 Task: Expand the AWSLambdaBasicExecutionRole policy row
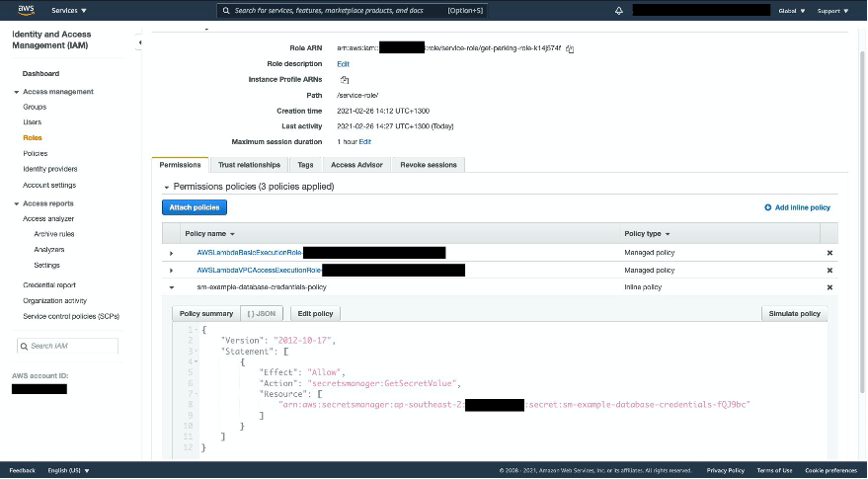172,254
